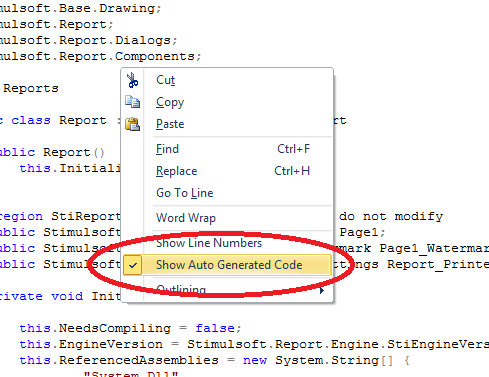The width and height of the screenshot is (489, 377).
Task: Click the 'Report()' constructor text
Action: pyautogui.click(x=74, y=152)
